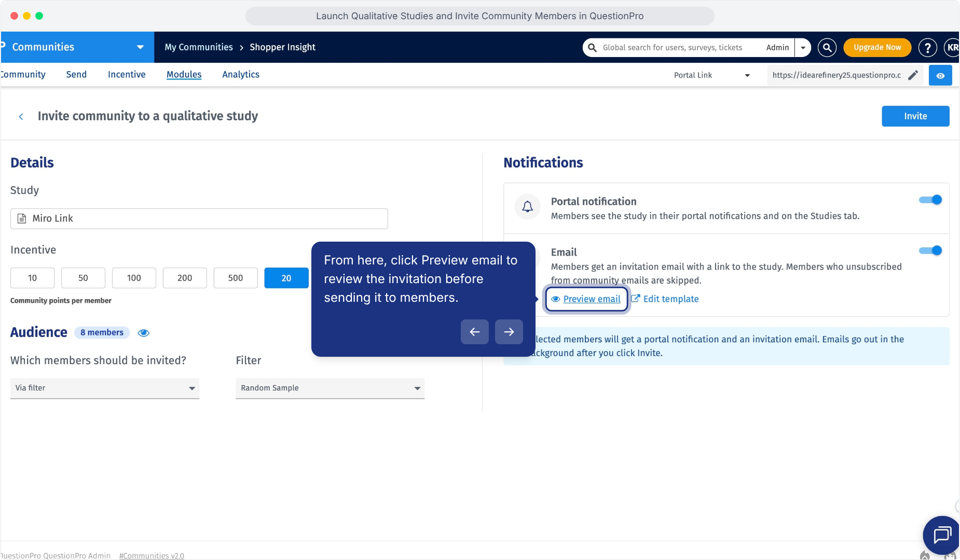Open the Random Sample filter dropdown
The height and width of the screenshot is (560, 960).
[x=330, y=388]
